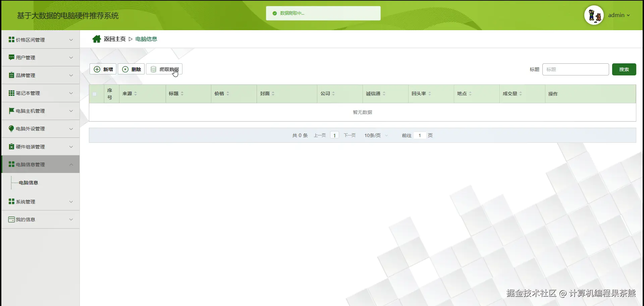Expand 笔记本管理 chevron
644x306 pixels.
[71, 93]
